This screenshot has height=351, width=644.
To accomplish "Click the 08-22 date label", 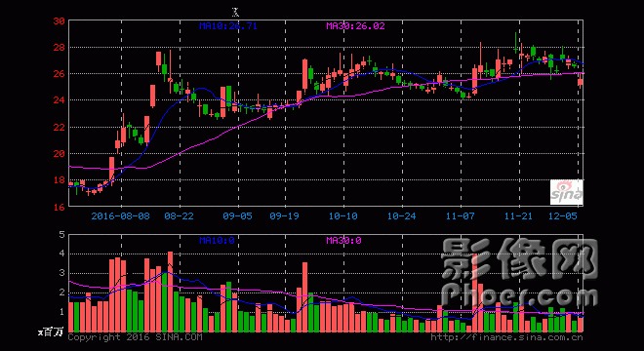I will click(x=179, y=215).
